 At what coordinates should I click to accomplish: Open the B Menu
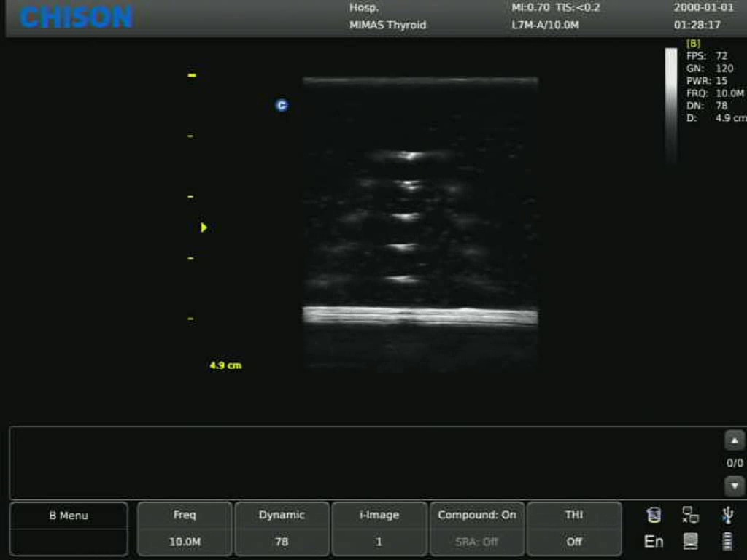point(69,516)
